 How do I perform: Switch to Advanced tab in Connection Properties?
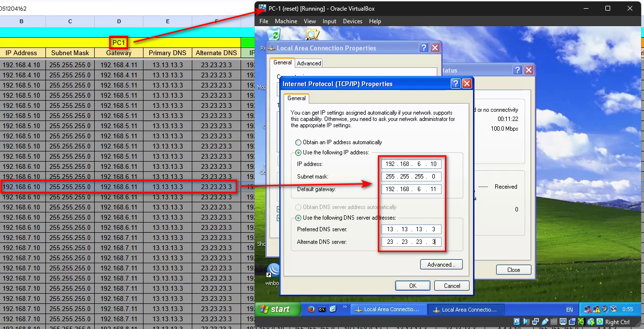(309, 63)
